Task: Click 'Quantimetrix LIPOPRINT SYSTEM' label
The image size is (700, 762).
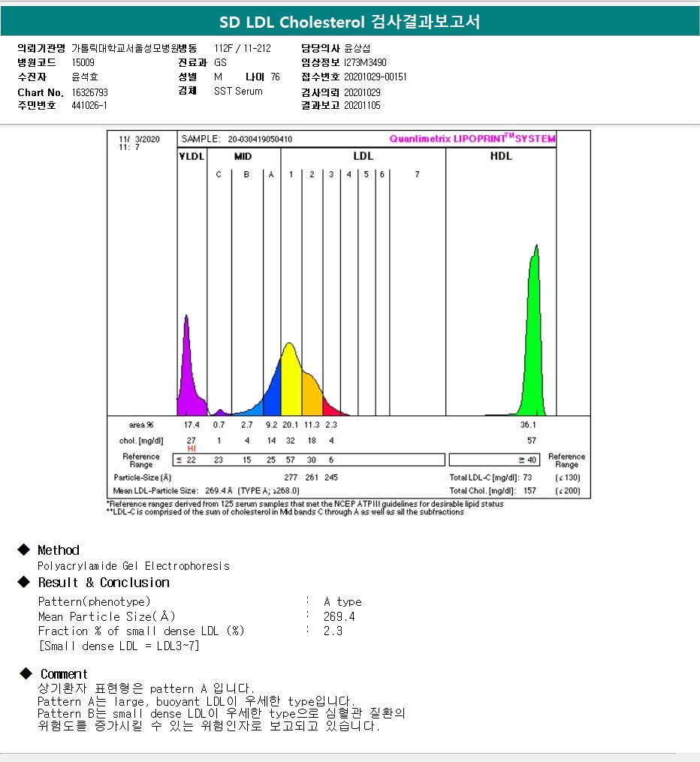Action: [472, 138]
